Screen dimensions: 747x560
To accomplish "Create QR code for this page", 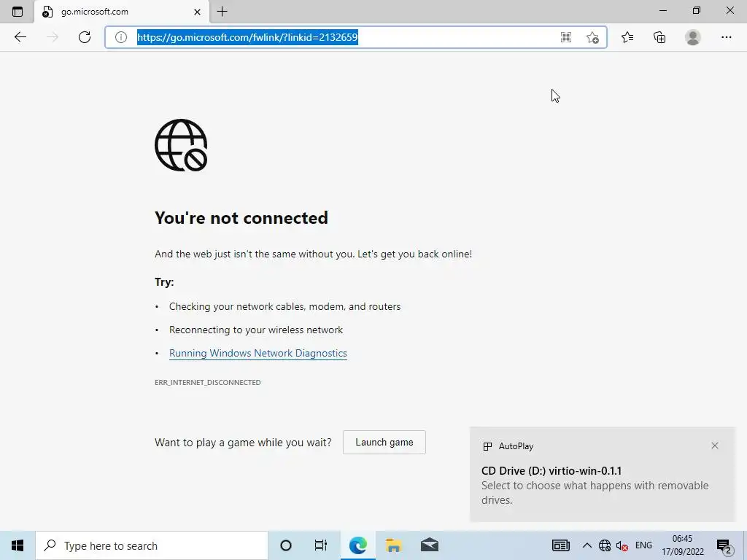I will coord(566,37).
